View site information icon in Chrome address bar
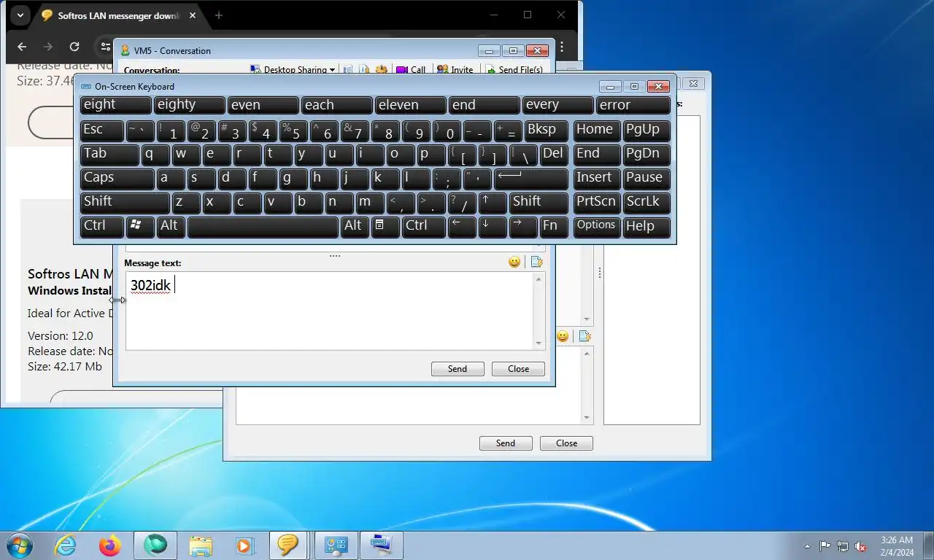 (106, 47)
